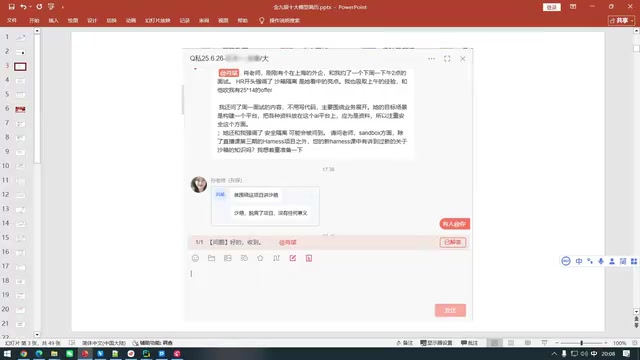The image size is (640, 360).
Task: Select slide 13 thumbnail
Action: click(20, 209)
